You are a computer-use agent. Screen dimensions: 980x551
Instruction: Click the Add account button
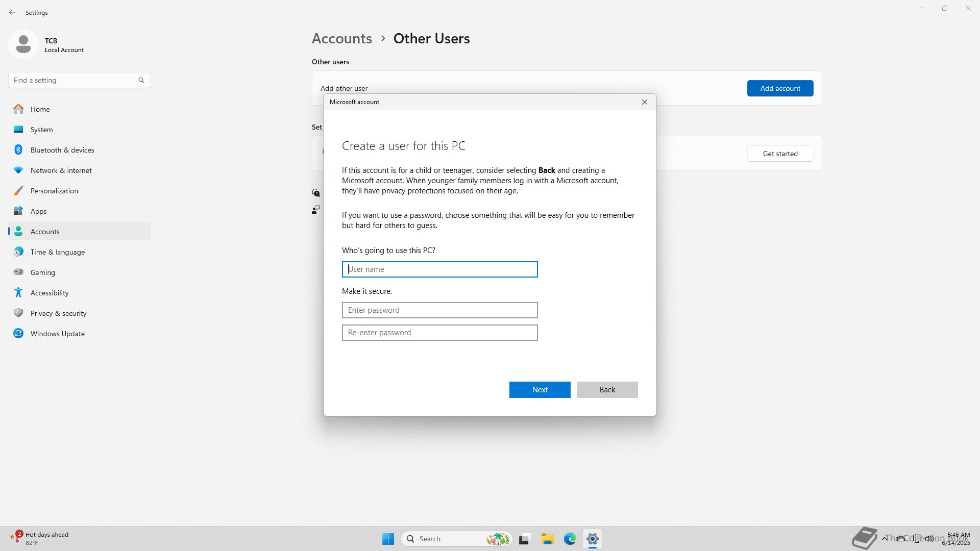tap(780, 88)
